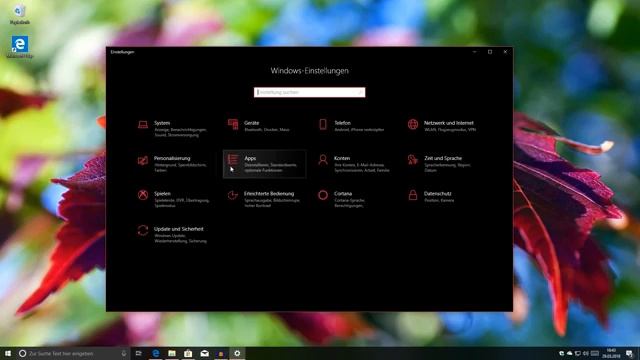
Task: Open the taskbar clock and date
Action: (x=611, y=353)
